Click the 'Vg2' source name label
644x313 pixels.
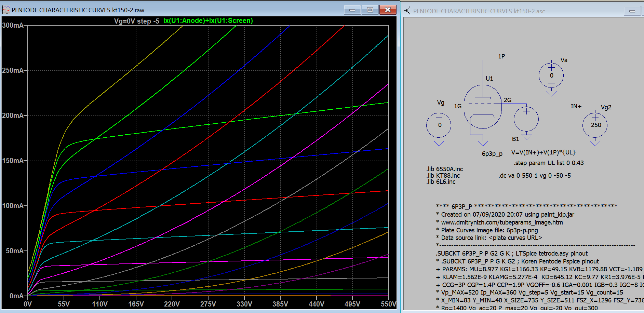[606, 107]
